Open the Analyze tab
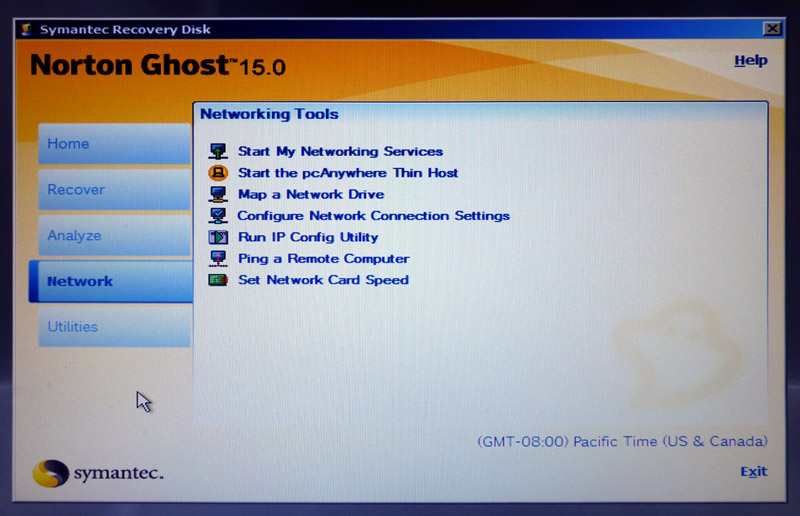This screenshot has height=516, width=800. click(115, 235)
